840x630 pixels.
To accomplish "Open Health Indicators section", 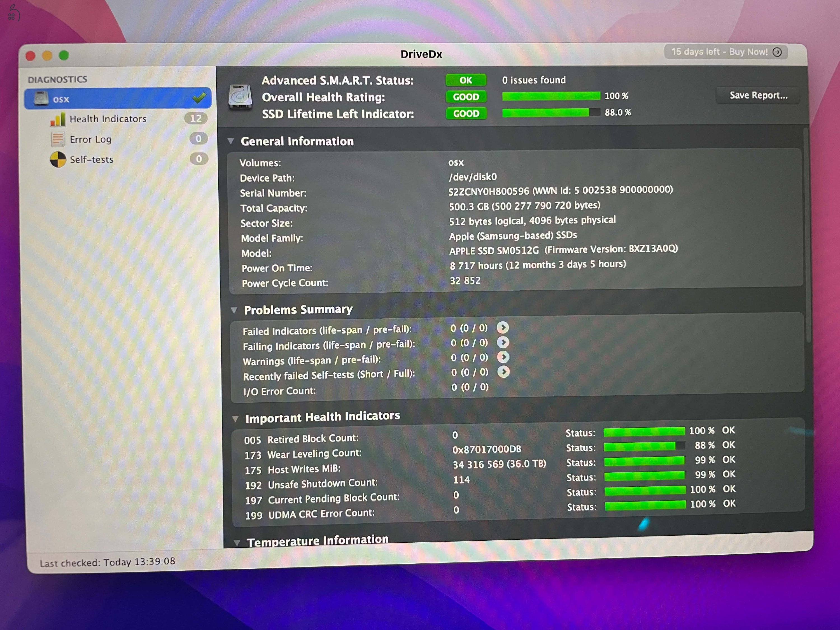I will (108, 119).
